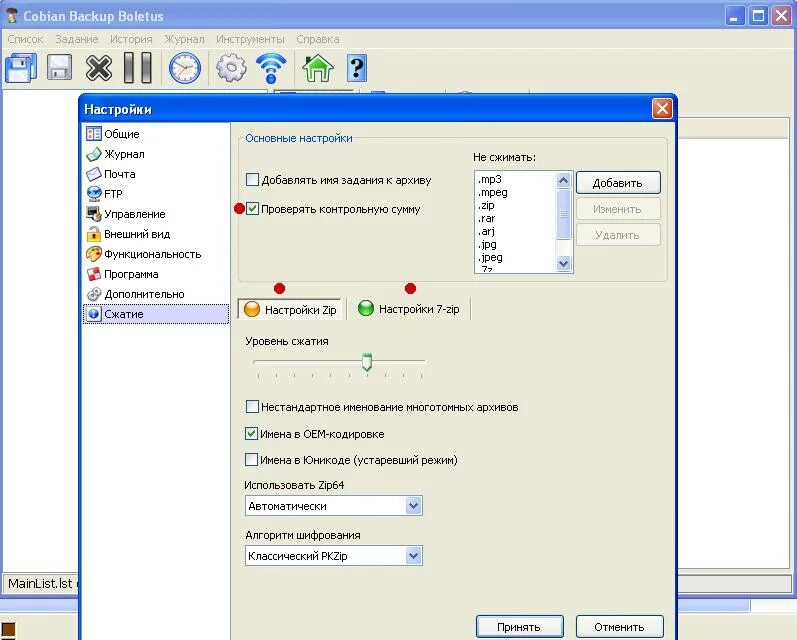The image size is (797, 640).
Task: Select the Сжатие settings category
Action: pos(156,314)
